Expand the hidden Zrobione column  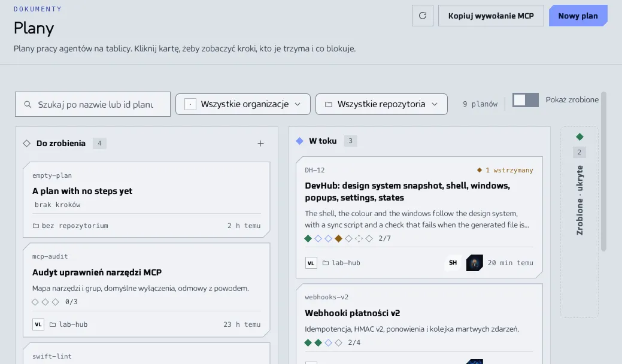coord(579,222)
